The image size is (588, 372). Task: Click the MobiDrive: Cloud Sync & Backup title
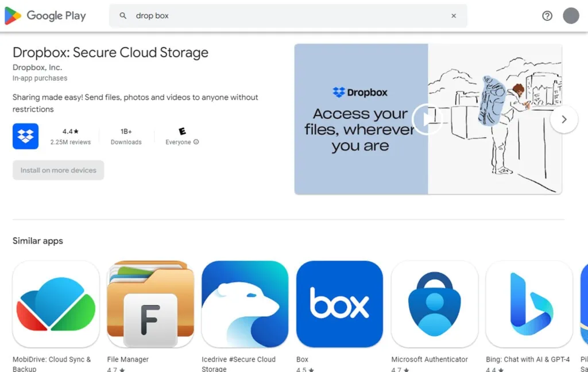[x=52, y=364]
